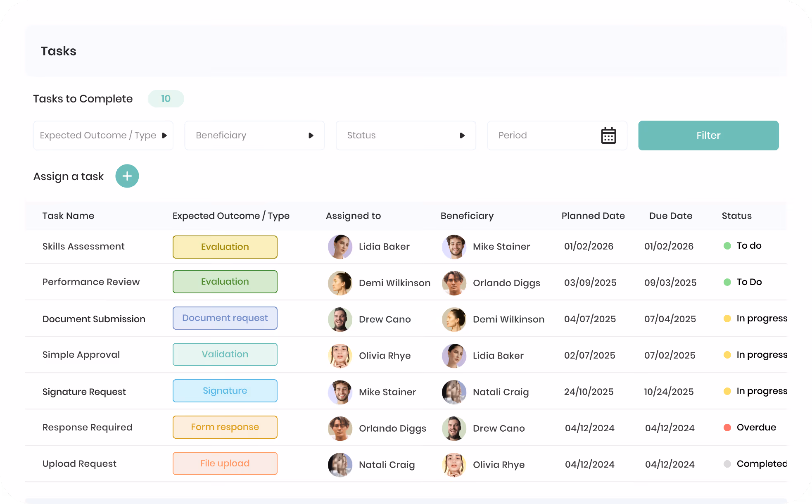Screen dimensions: 812x504
Task: Open the Upload Request task
Action: (x=79, y=464)
